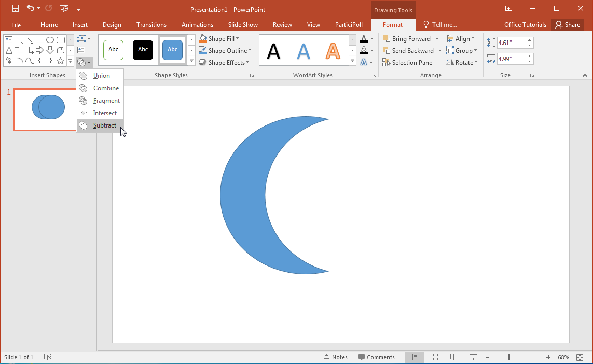The image size is (593, 364).
Task: Open the Edit Shape tool
Action: pyautogui.click(x=83, y=39)
